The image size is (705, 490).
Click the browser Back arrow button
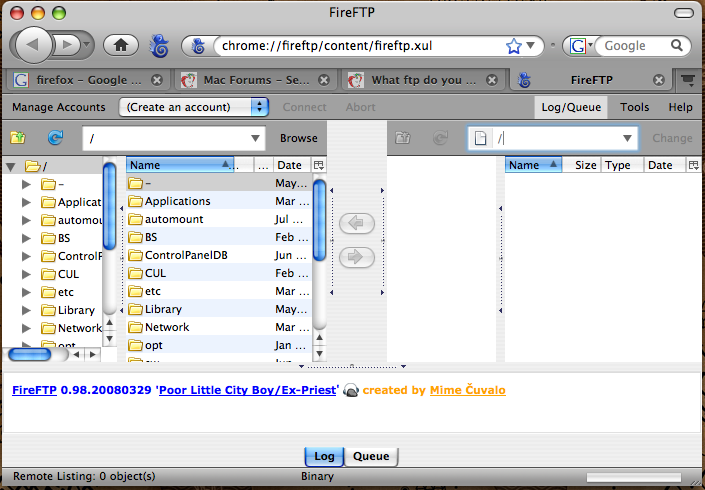[32, 45]
